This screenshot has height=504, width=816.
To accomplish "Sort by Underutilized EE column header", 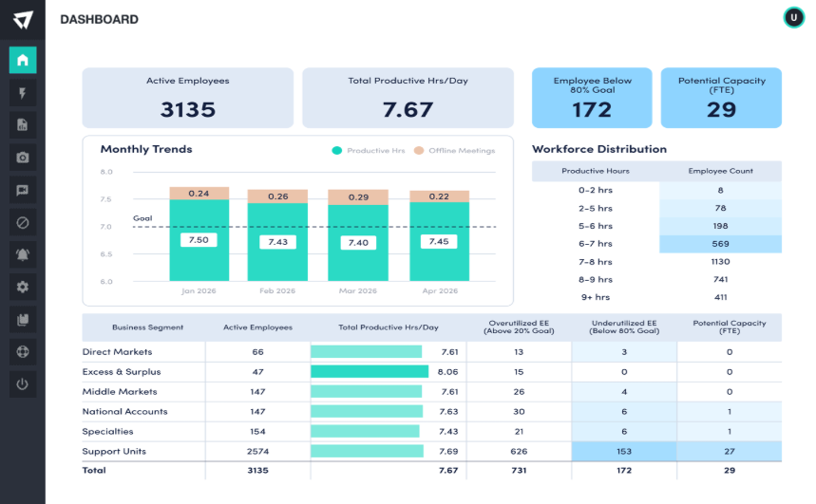I will pyautogui.click(x=624, y=327).
